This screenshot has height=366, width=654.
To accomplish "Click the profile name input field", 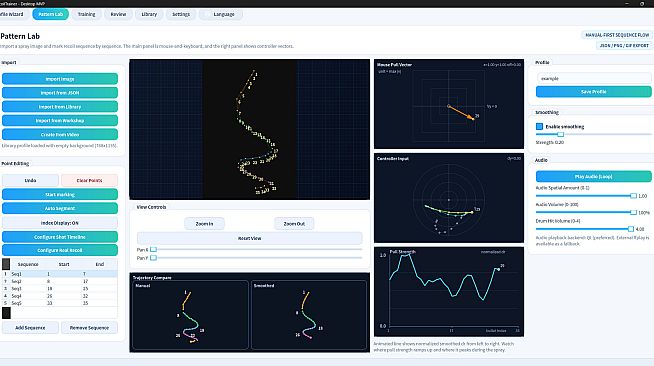I will click(593, 78).
